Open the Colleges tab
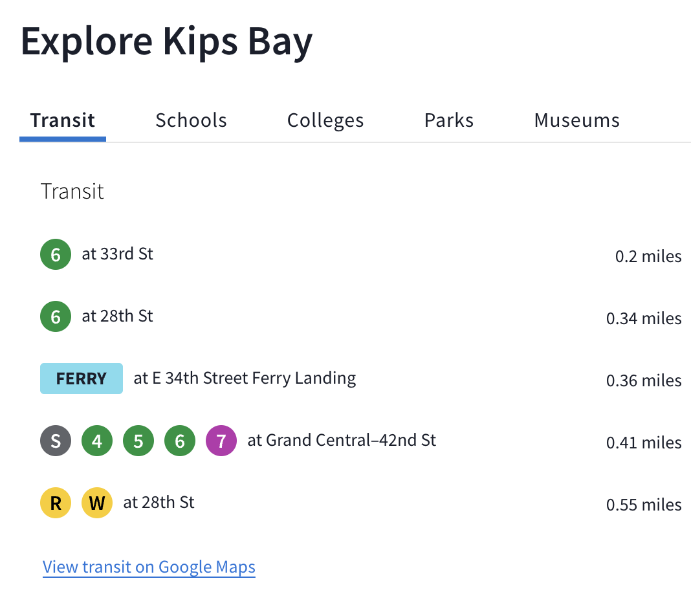Viewport: 691px width, 616px height. point(325,120)
